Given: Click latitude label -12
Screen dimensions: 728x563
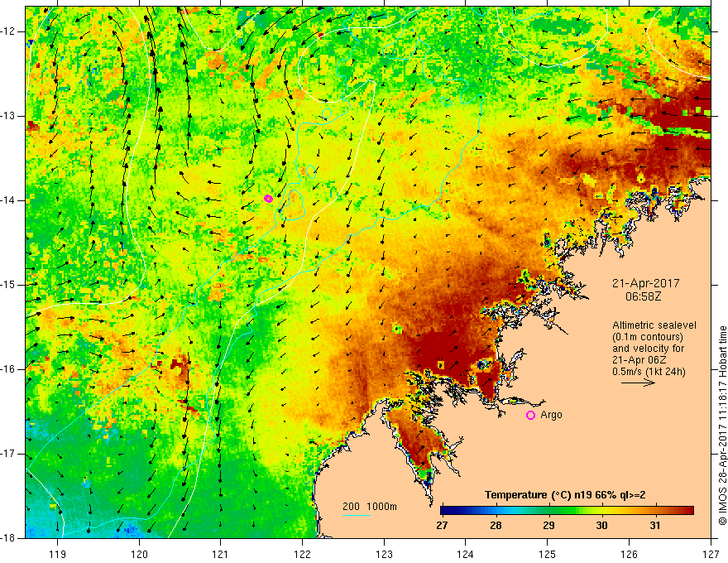Looking at the screenshot, I should click(x=8, y=31).
